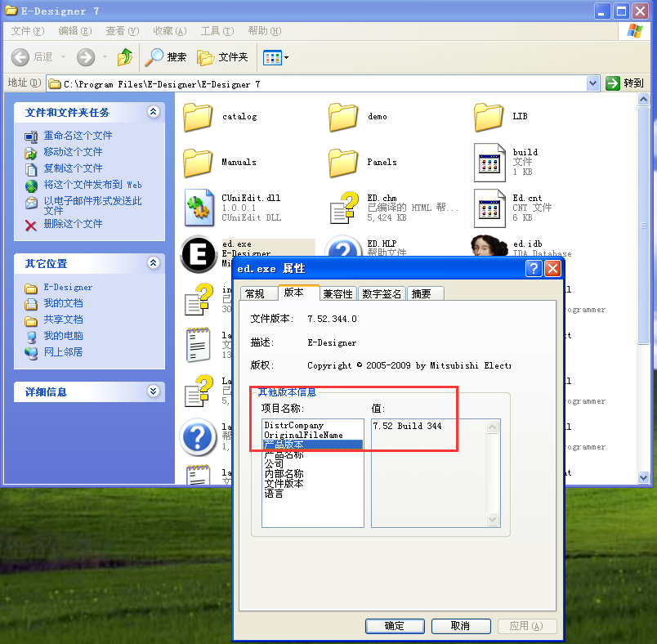Toggle the 文件夹 folders pane button
657x644 pixels.
click(x=222, y=57)
